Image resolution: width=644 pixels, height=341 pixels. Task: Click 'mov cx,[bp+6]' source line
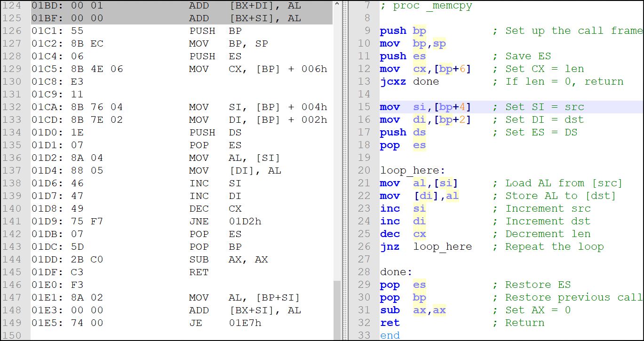(x=425, y=70)
